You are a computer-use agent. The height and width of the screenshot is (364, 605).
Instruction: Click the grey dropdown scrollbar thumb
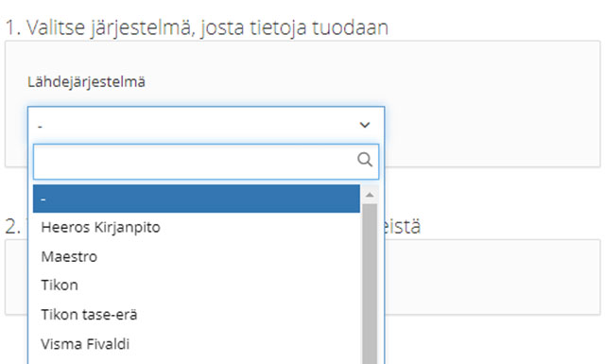click(370, 284)
